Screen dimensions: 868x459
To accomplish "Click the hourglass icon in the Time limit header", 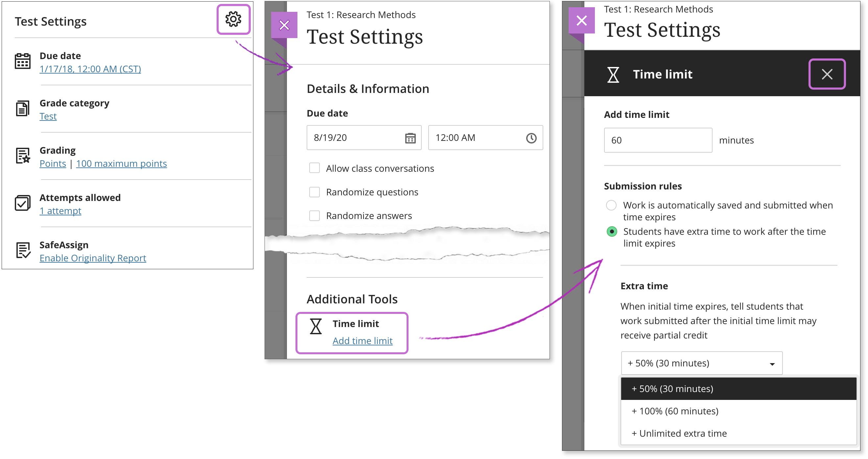I will click(x=613, y=75).
